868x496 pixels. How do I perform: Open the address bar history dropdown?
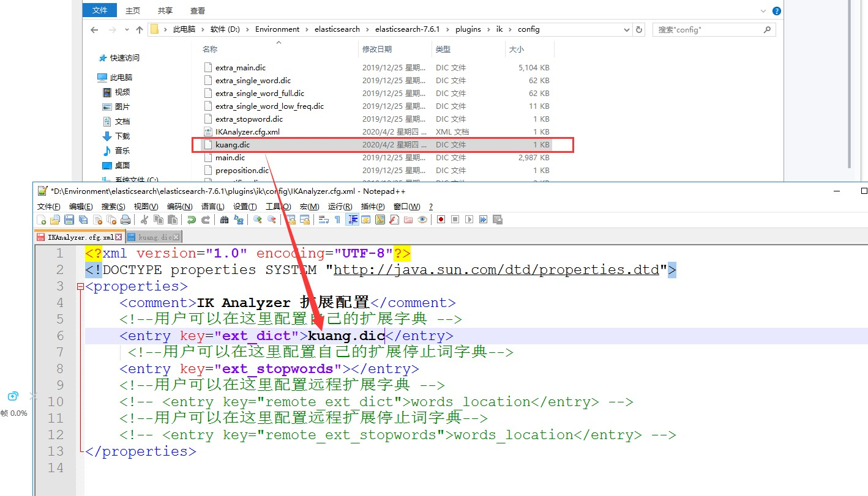click(x=627, y=29)
